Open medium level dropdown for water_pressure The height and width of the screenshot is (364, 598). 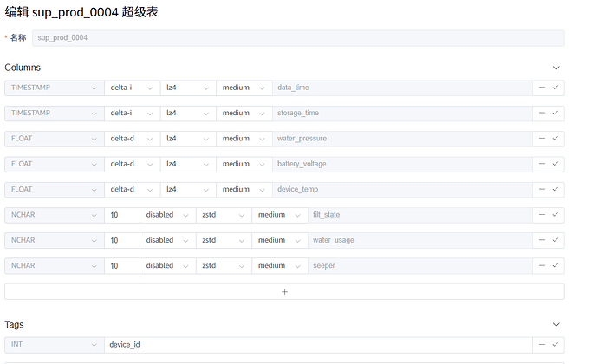coord(244,139)
